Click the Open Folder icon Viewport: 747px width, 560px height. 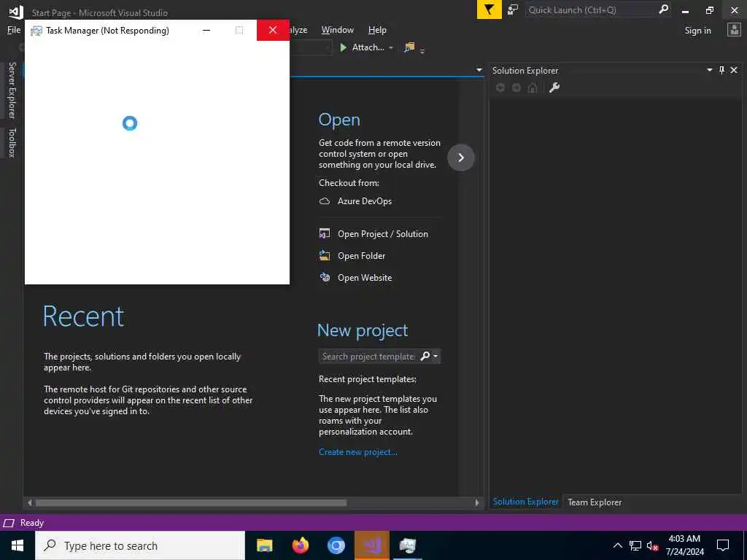[x=325, y=256]
